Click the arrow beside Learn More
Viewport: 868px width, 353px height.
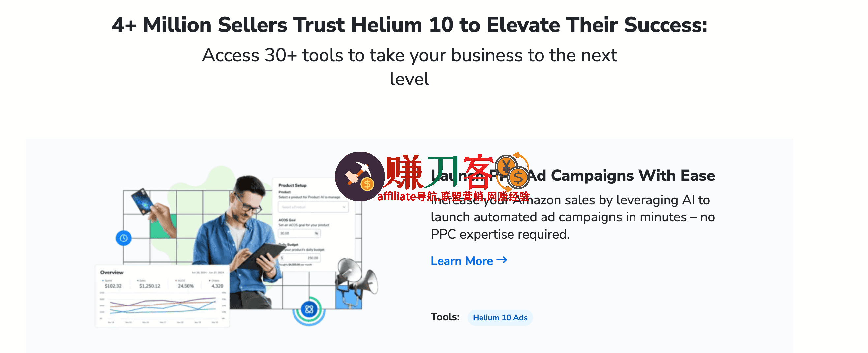pos(502,260)
